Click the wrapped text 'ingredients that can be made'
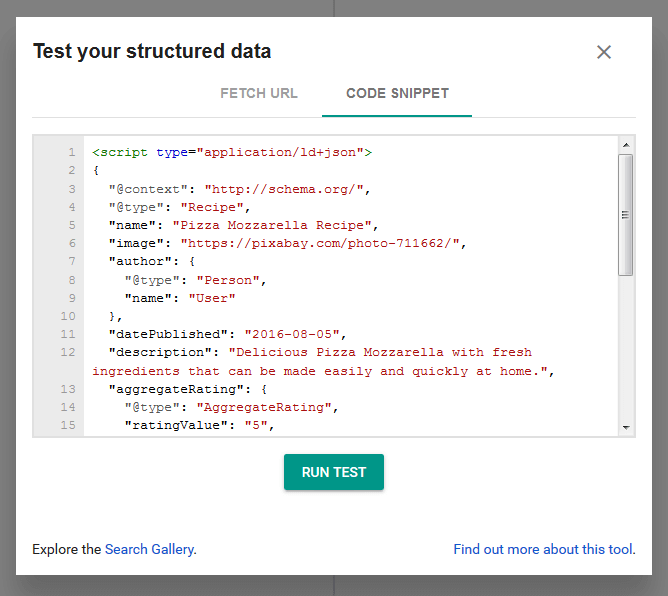Screen dimensions: 668x596 204,371
